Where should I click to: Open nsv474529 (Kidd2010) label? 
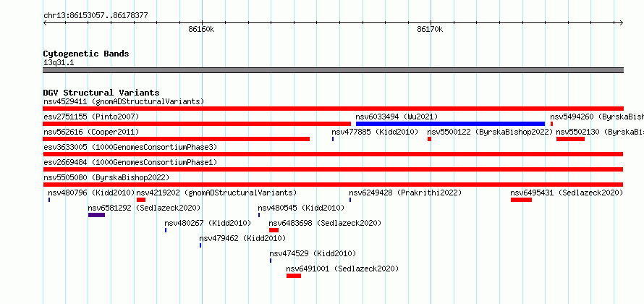(x=313, y=254)
